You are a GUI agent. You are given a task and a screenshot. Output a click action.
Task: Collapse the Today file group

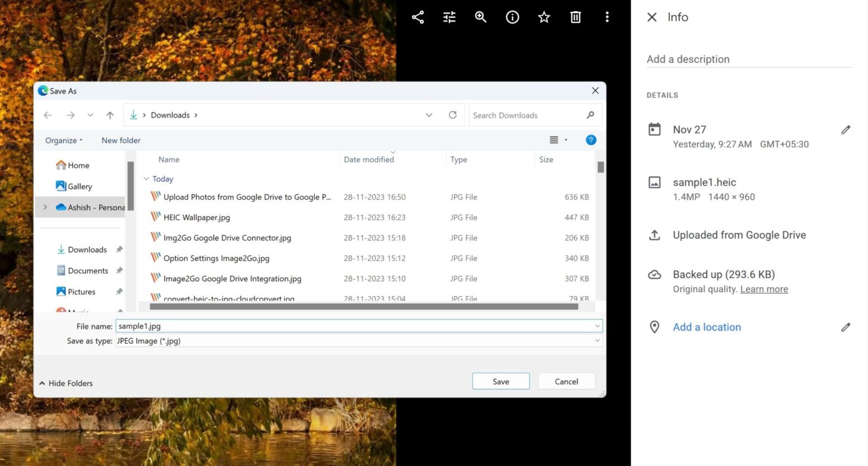(x=146, y=179)
